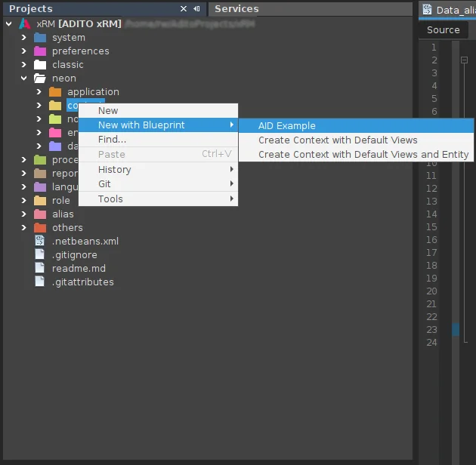Image resolution: width=476 pixels, height=465 pixels.
Task: Expand the system folder node
Action: tap(23, 38)
